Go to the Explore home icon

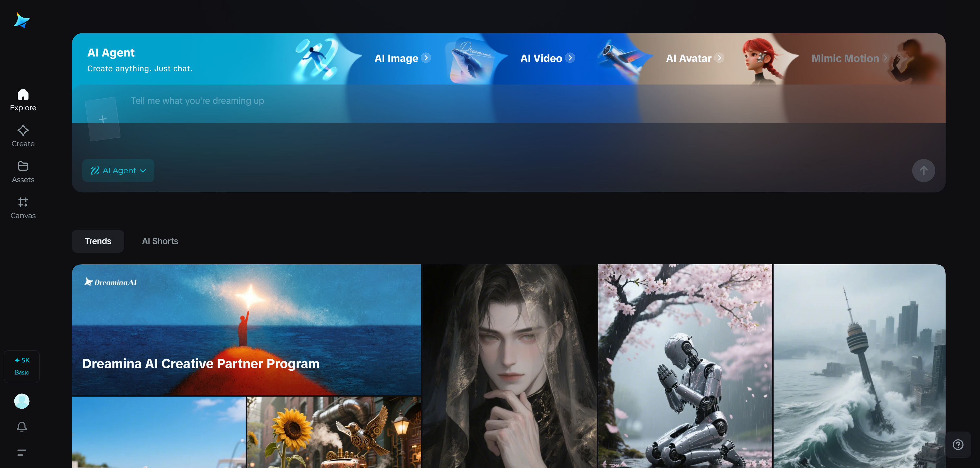pyautogui.click(x=23, y=95)
